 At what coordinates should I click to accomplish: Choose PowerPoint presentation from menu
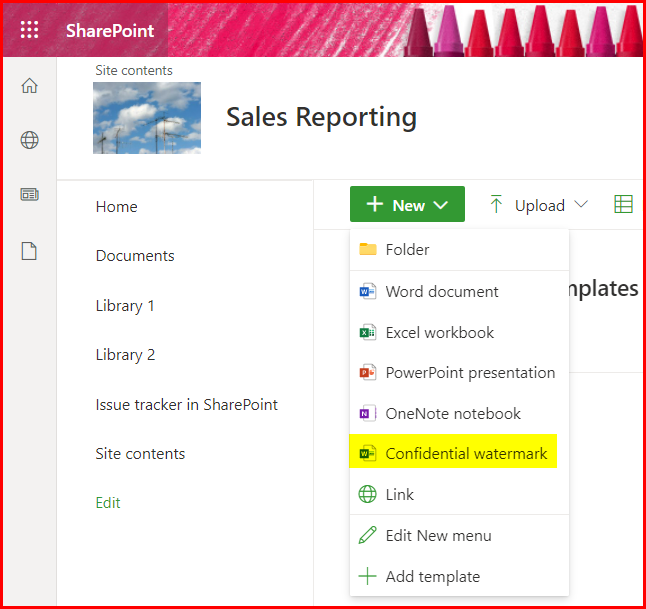tap(469, 373)
